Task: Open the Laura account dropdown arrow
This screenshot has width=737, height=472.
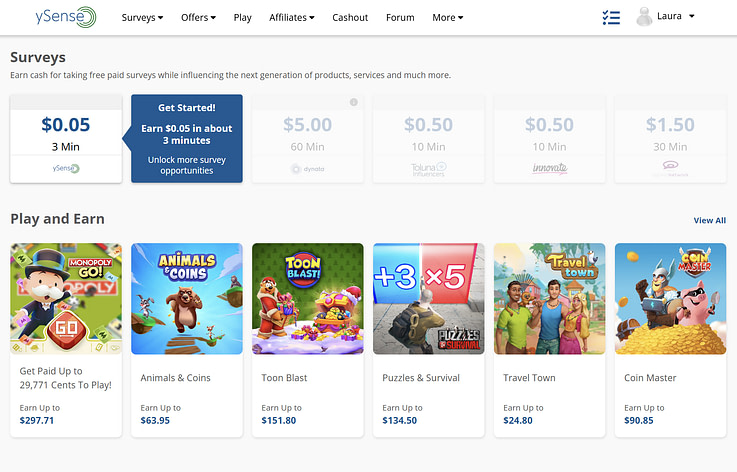Action: [691, 16]
